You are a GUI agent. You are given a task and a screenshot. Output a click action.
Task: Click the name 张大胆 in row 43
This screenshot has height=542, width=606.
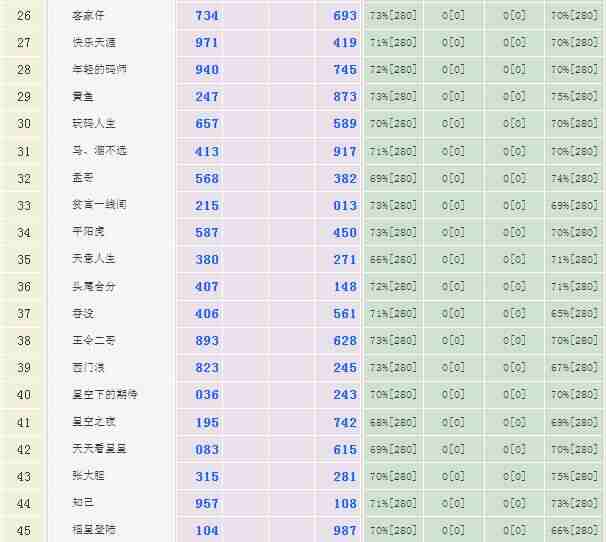pos(88,476)
